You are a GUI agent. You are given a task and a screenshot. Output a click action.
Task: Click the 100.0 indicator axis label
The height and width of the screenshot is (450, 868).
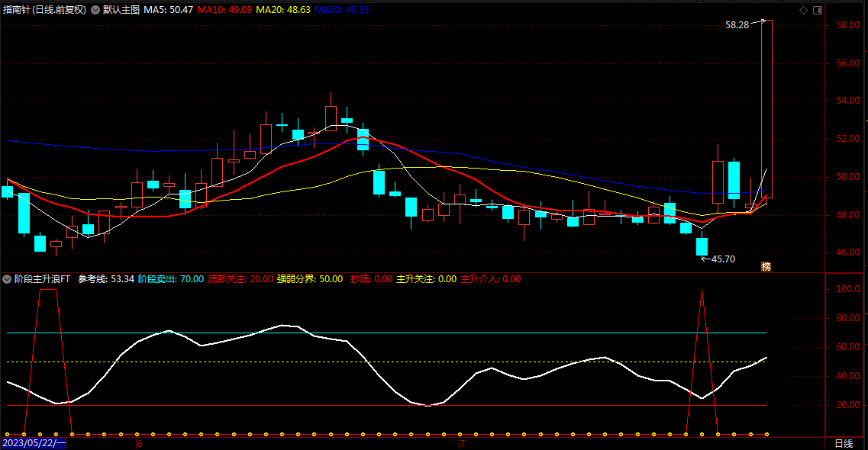click(848, 289)
